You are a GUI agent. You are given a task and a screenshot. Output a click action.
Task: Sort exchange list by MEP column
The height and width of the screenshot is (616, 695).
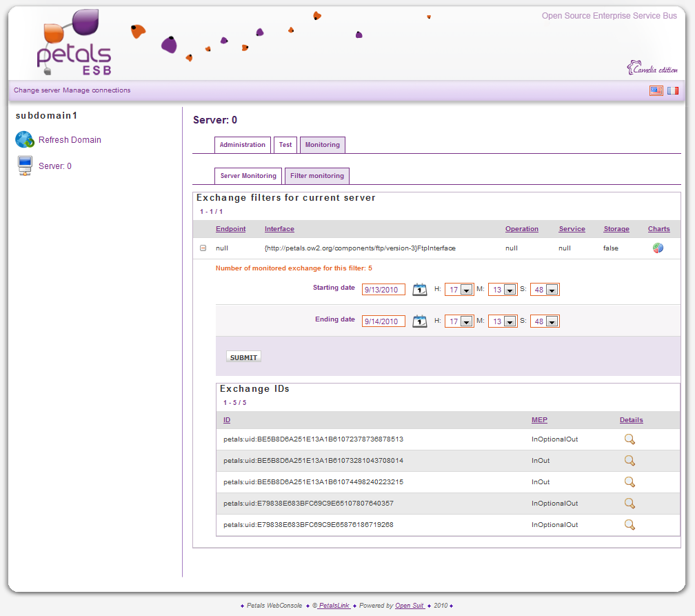(x=539, y=420)
